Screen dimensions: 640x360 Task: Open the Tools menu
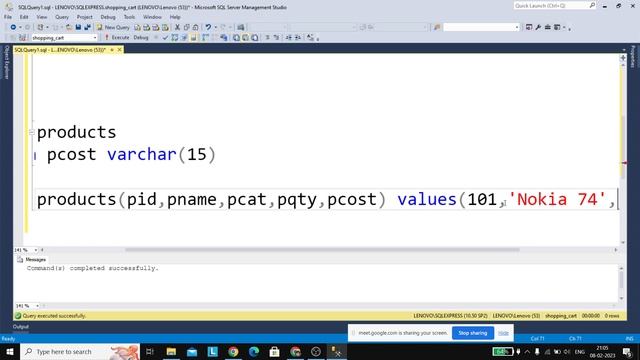point(129,17)
